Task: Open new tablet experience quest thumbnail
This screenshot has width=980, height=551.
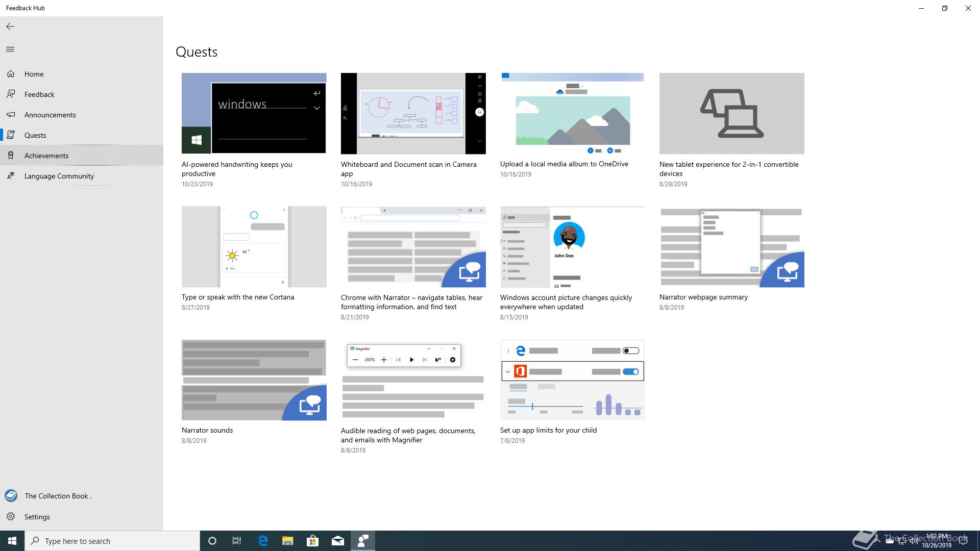Action: (731, 113)
